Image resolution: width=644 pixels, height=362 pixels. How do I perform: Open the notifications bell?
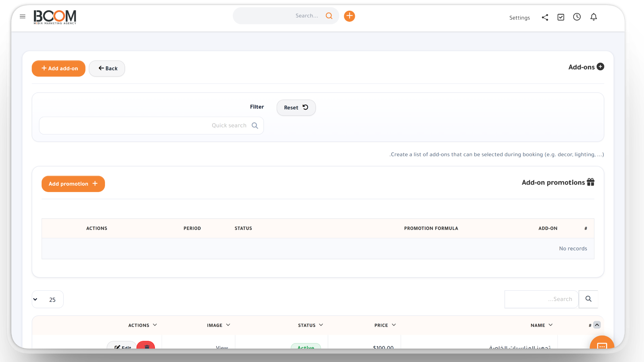click(594, 17)
